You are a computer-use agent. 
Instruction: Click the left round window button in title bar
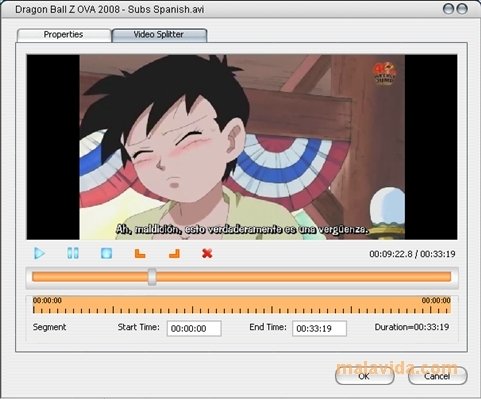pyautogui.click(x=448, y=9)
